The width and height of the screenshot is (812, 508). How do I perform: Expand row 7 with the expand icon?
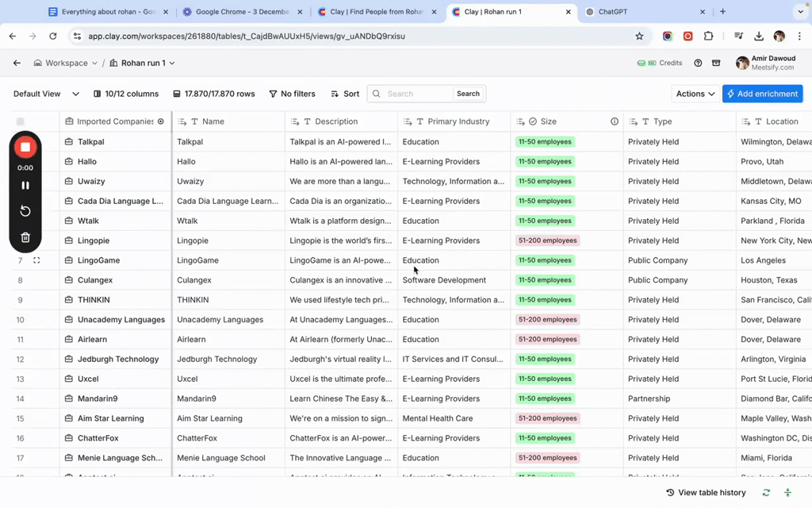point(36,260)
